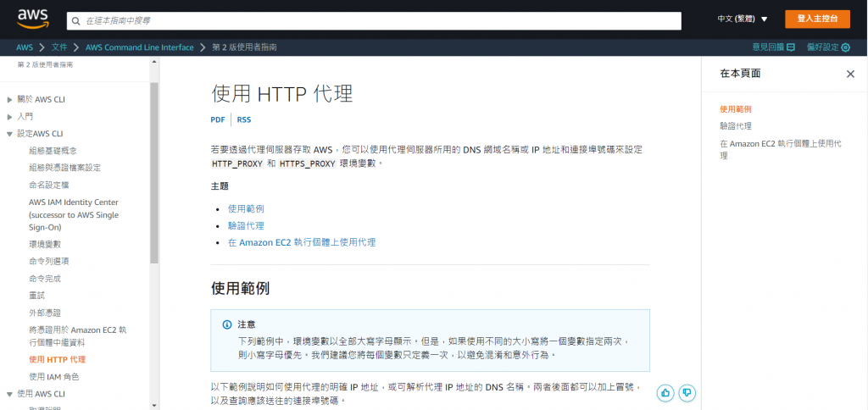Click the 使用範例 section heading

click(240, 288)
